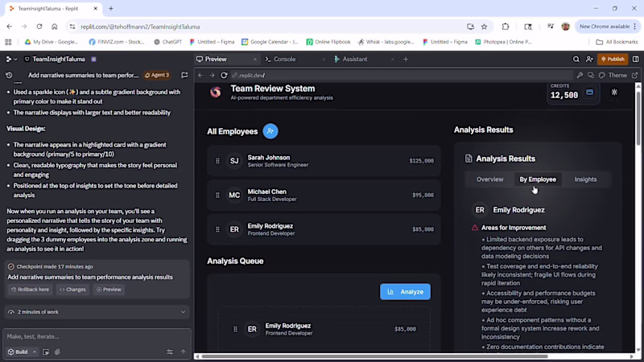Start a new chat icon
Screen dimensions: 644x362
184,75
